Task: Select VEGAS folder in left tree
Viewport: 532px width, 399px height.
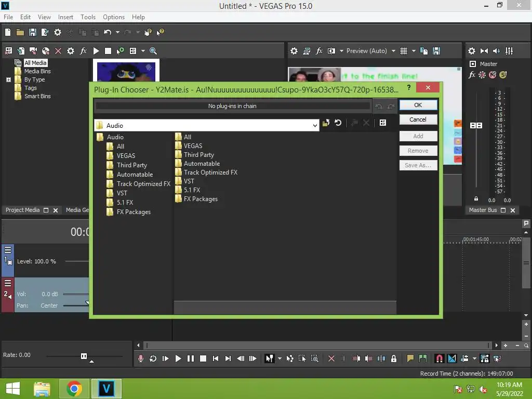Action: pyautogui.click(x=126, y=156)
